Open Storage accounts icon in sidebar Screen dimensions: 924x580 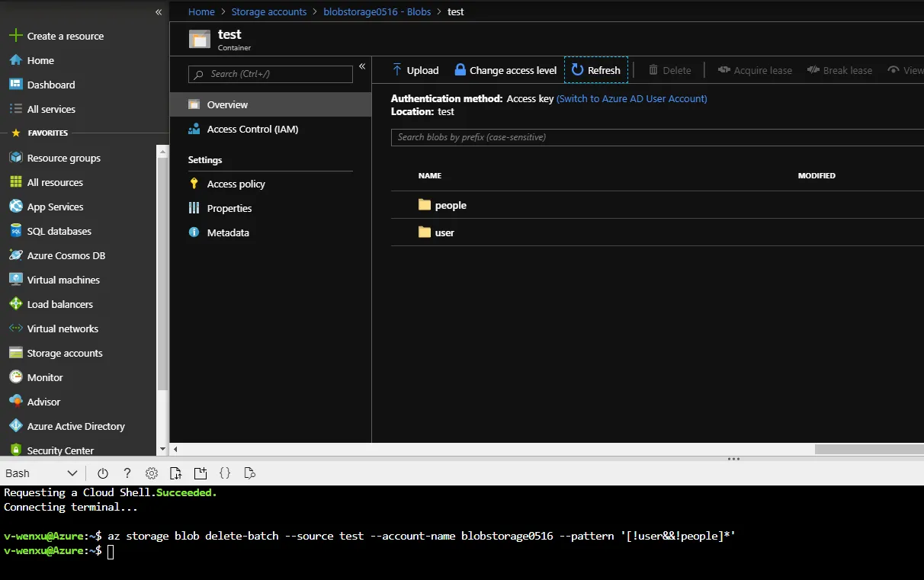(x=15, y=353)
